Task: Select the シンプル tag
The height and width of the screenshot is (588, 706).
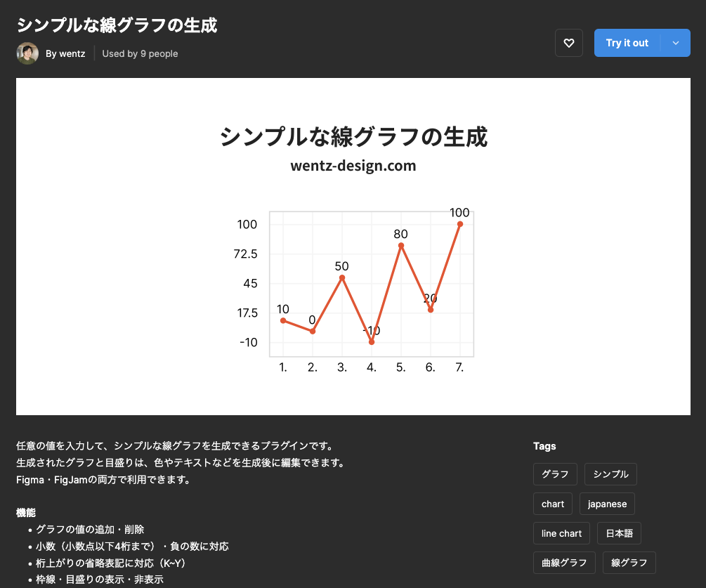Action: coord(610,474)
